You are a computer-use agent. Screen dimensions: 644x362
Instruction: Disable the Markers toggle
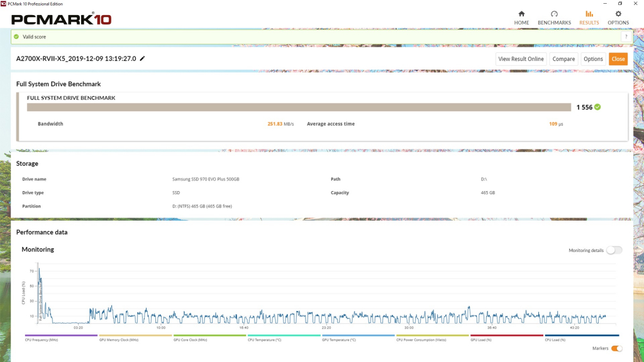(616, 348)
